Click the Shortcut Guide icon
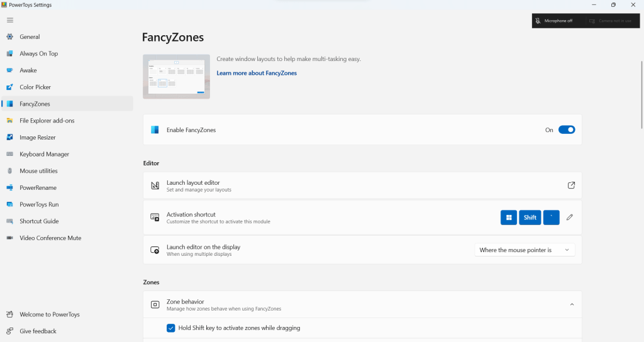Screen dimensions: 644x342 point(10,221)
